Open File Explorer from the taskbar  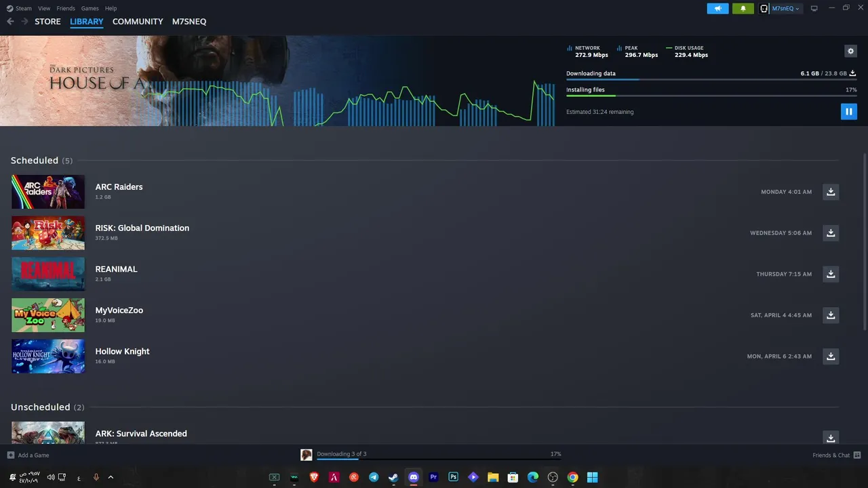pyautogui.click(x=493, y=477)
